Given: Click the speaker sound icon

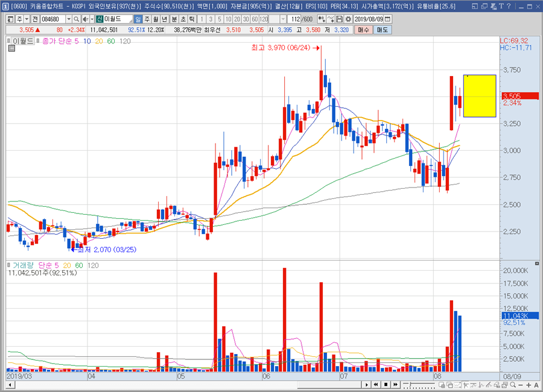Looking at the screenshot, I should click(x=86, y=19).
